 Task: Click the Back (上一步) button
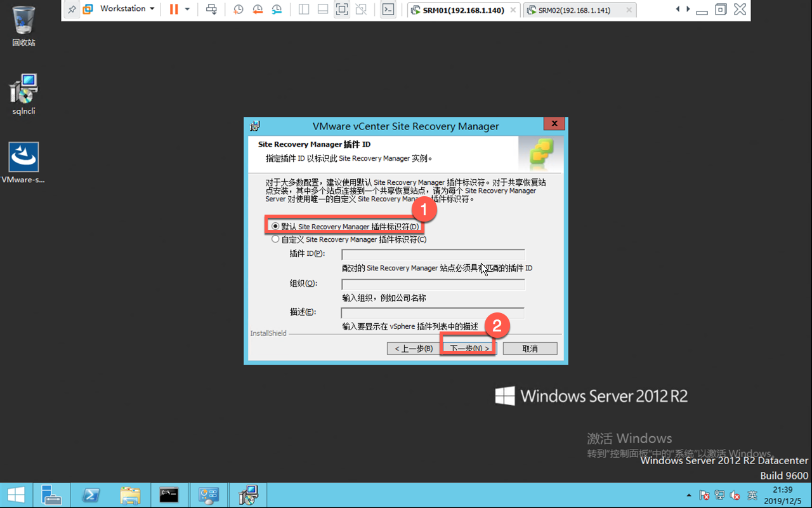(414, 349)
